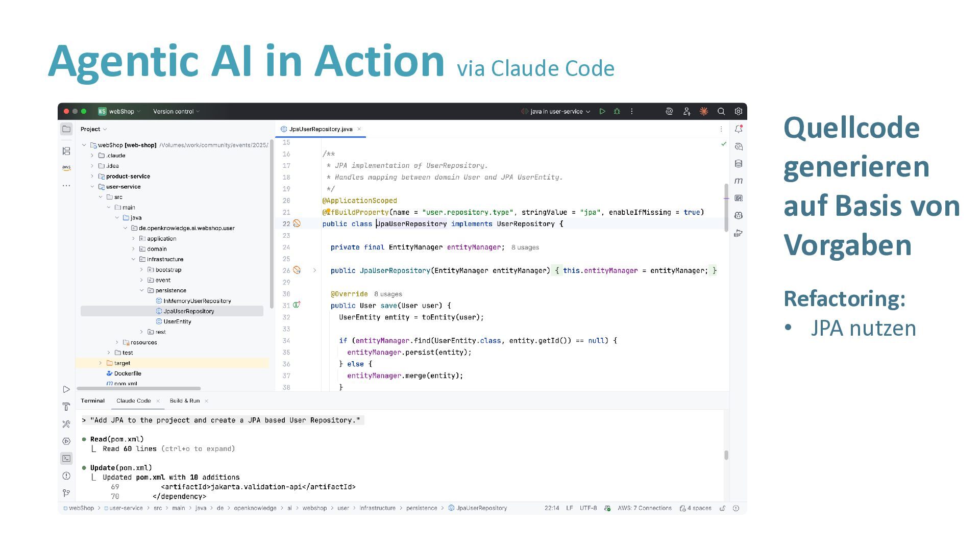
Task: Open the Maven tool window icon
Action: [x=738, y=181]
